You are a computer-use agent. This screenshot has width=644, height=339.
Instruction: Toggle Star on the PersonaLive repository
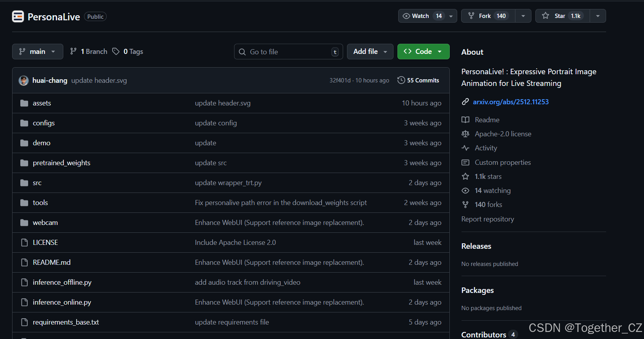pos(562,16)
